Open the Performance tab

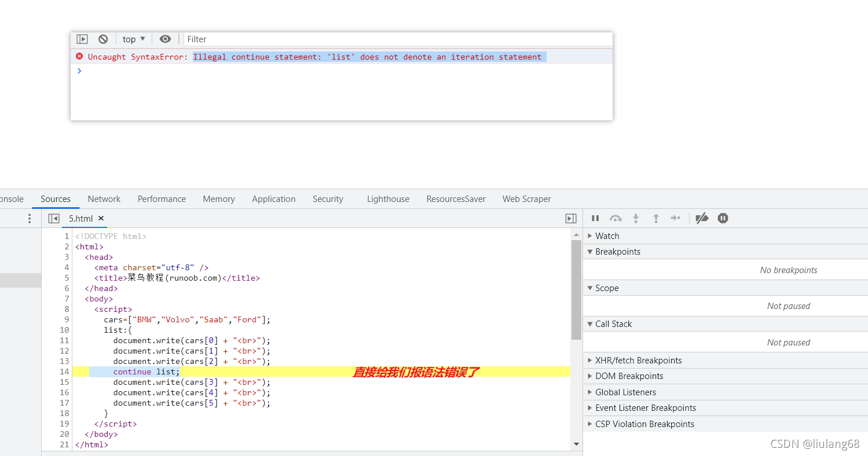tap(162, 198)
